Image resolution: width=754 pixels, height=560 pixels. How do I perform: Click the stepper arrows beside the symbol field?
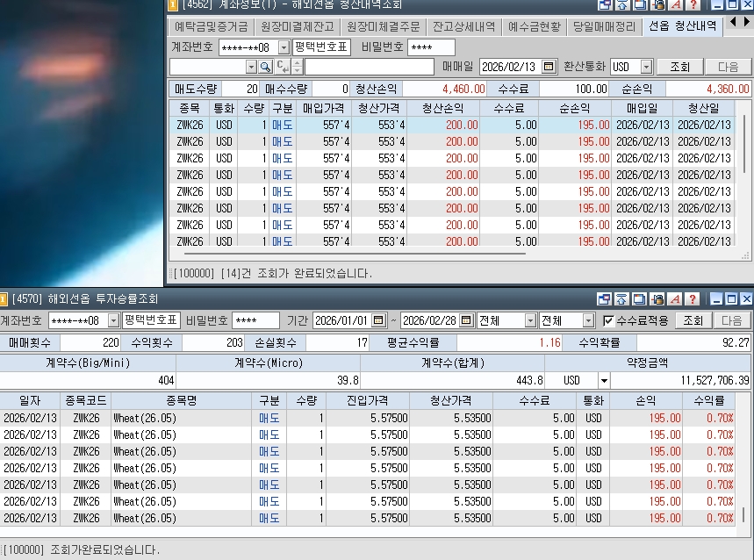298,67
